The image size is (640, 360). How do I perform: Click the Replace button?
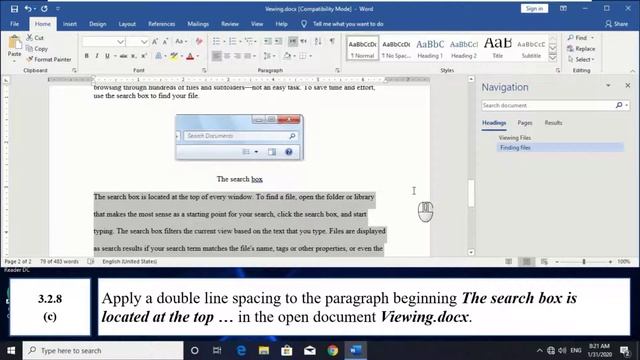click(x=581, y=49)
